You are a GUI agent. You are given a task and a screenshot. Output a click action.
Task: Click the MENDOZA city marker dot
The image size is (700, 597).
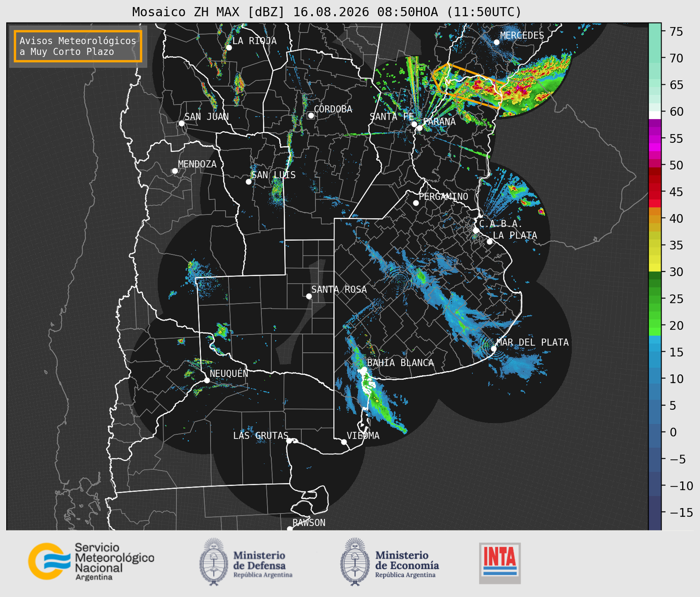point(175,171)
